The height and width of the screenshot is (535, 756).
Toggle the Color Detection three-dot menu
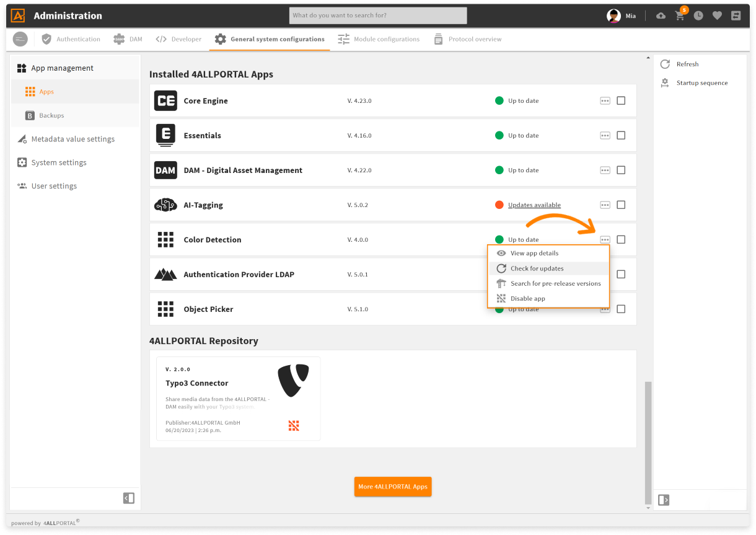(605, 240)
